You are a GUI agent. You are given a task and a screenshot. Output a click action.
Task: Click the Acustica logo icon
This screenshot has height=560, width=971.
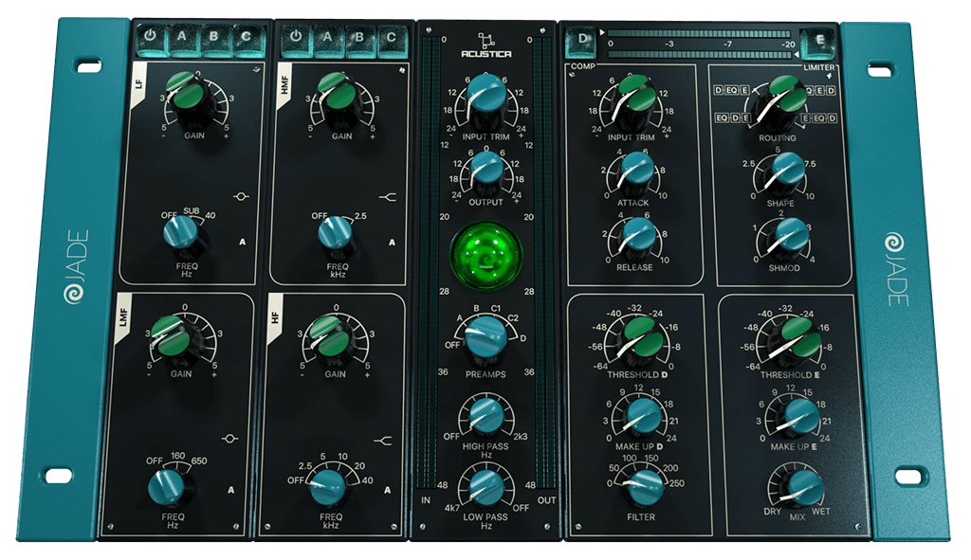pyautogui.click(x=486, y=40)
